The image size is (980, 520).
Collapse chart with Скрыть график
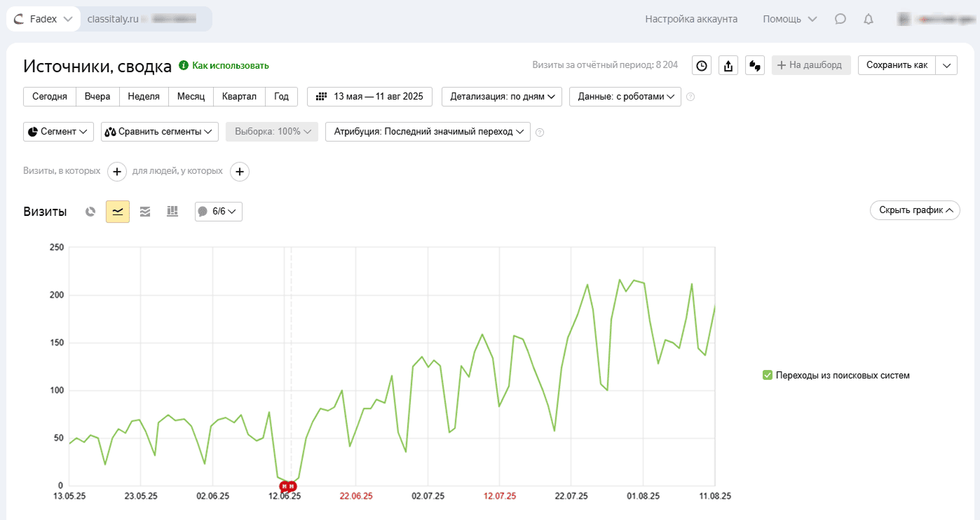coord(915,210)
